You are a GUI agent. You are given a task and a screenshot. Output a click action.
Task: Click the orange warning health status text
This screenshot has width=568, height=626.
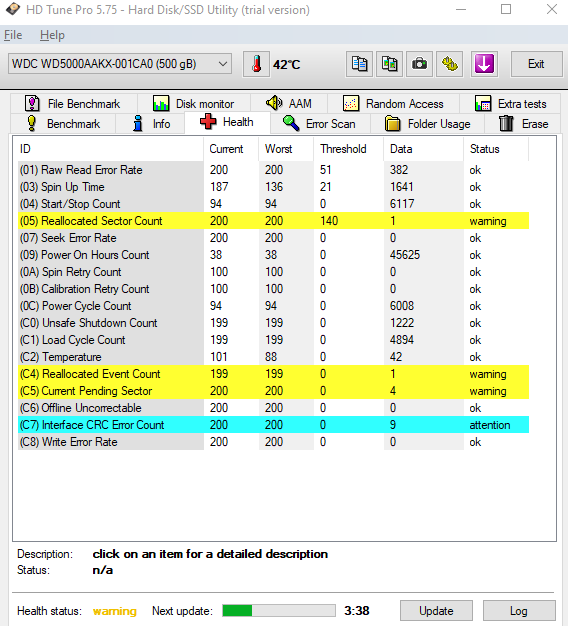pyautogui.click(x=115, y=611)
